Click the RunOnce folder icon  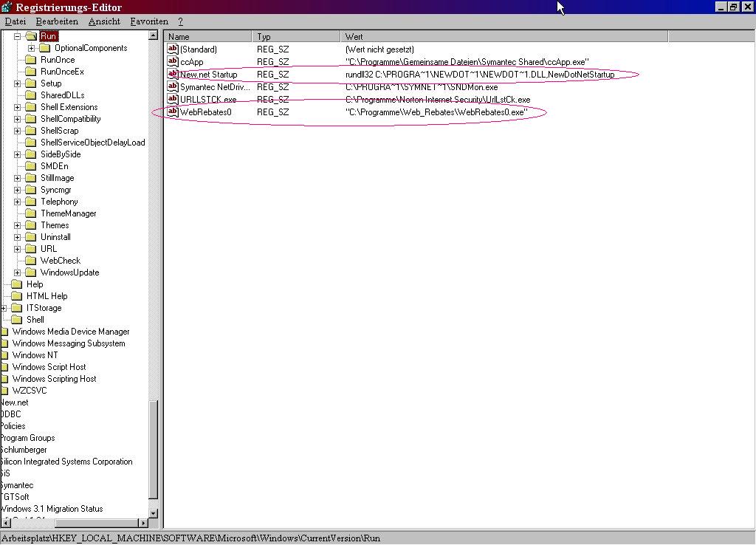click(31, 60)
